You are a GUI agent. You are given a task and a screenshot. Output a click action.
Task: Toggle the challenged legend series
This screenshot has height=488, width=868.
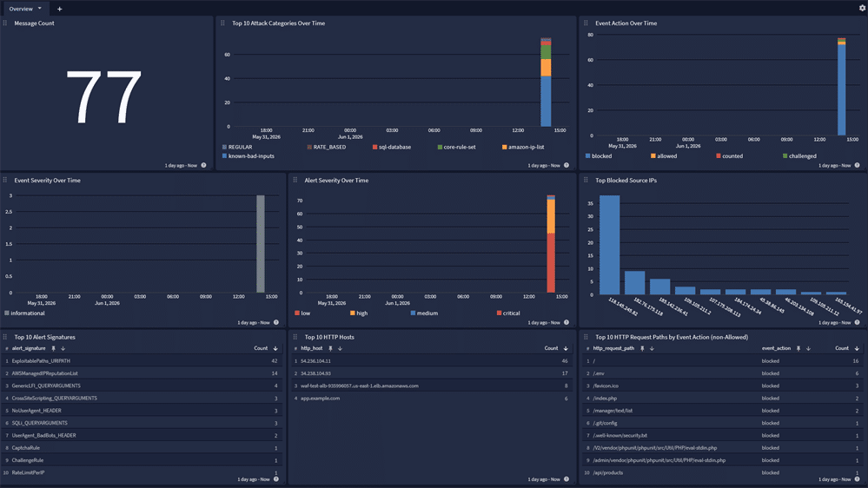pyautogui.click(x=799, y=156)
